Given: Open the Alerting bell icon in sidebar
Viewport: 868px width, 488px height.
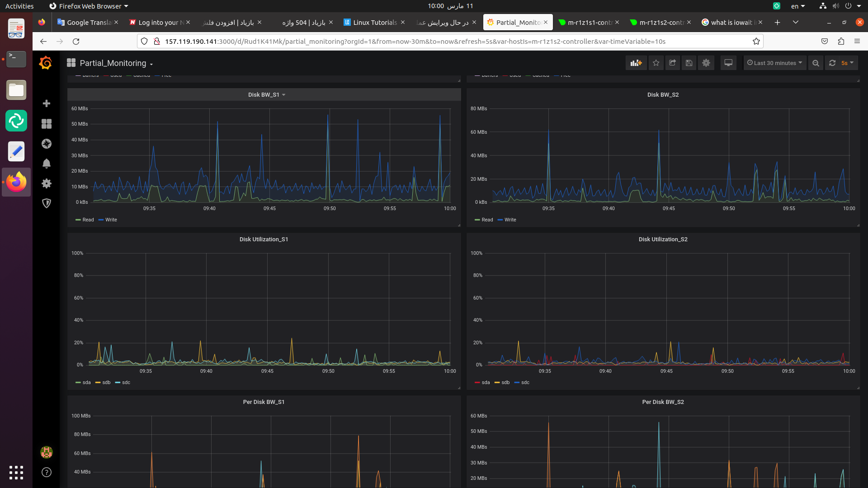Looking at the screenshot, I should point(46,164).
